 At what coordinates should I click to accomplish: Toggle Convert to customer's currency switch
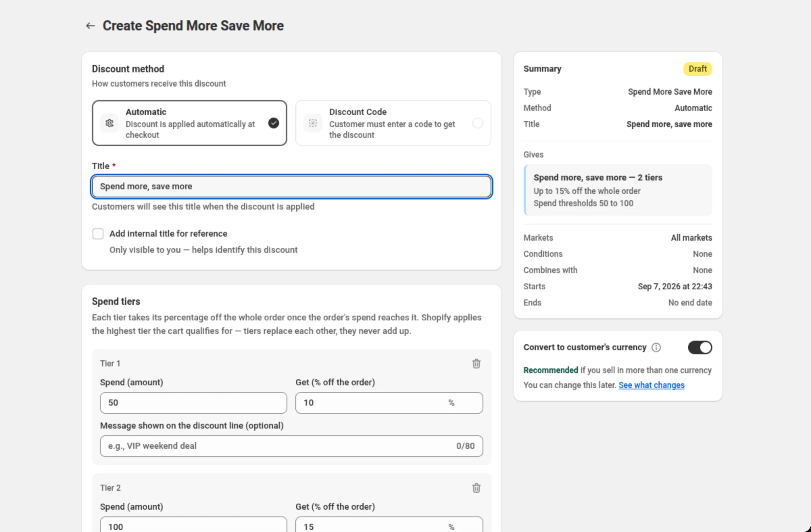click(699, 347)
